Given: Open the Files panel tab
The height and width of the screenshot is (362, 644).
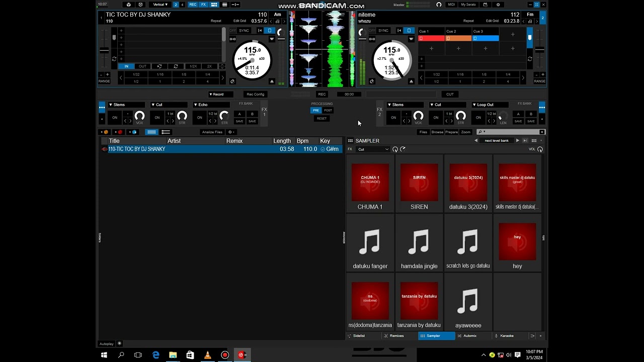Looking at the screenshot, I should (423, 132).
